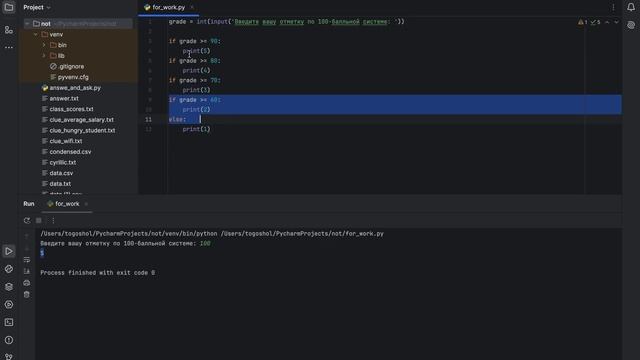
Task: Open the Project view dropdown
Action: [x=37, y=7]
